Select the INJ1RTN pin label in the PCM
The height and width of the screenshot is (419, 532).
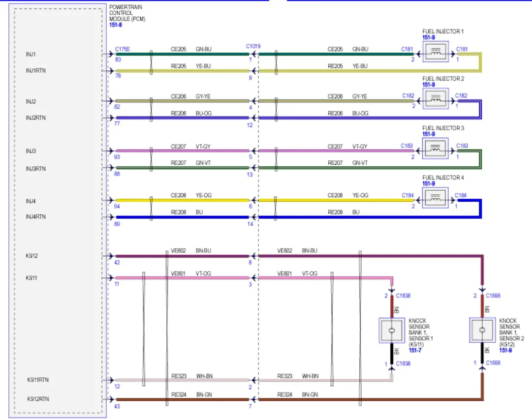[x=35, y=70]
